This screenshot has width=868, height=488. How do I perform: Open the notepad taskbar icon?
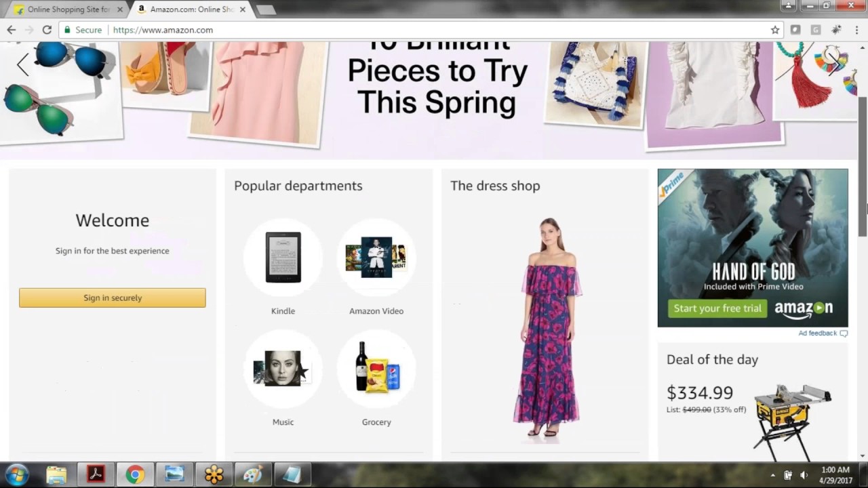(x=292, y=475)
